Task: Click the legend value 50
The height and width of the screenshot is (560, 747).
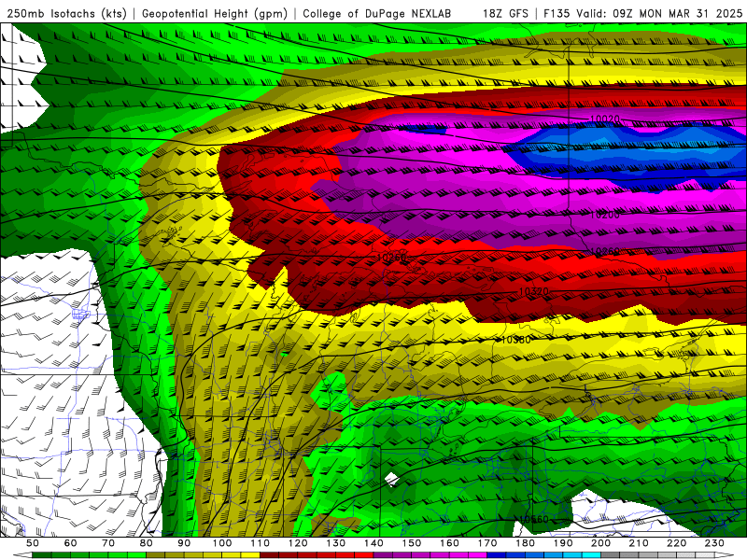Action: pyautogui.click(x=33, y=543)
